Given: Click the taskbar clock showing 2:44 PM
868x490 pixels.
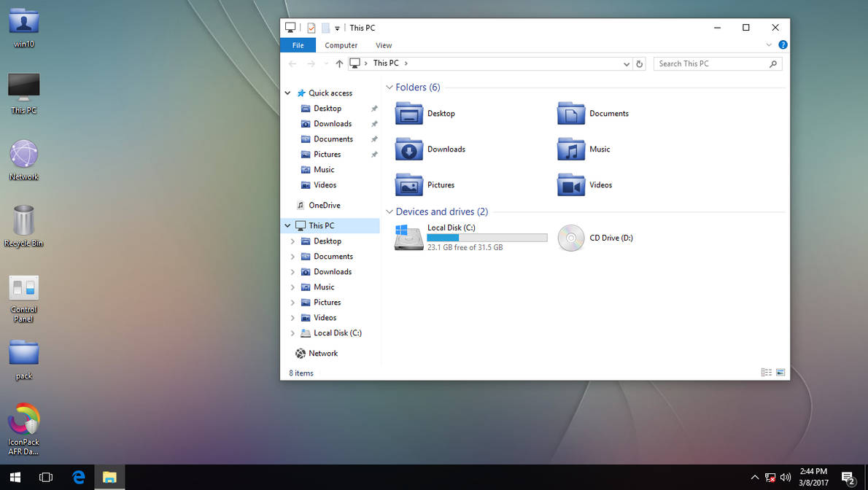Looking at the screenshot, I should click(814, 478).
